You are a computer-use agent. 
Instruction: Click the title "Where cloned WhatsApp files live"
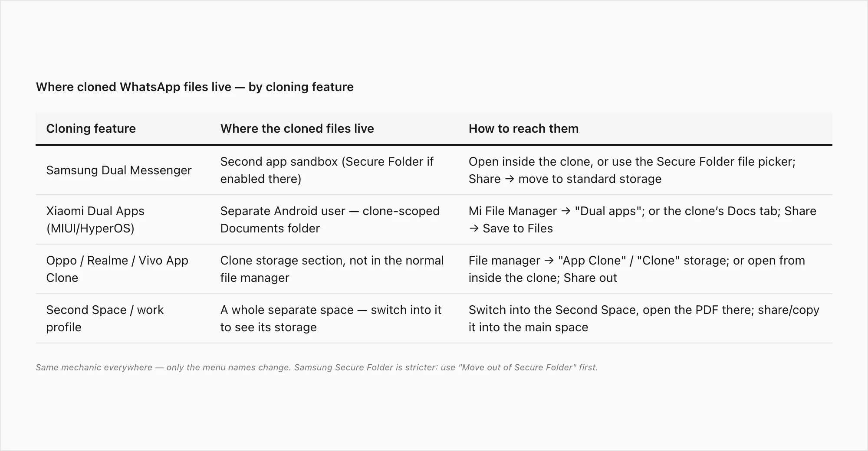click(194, 87)
